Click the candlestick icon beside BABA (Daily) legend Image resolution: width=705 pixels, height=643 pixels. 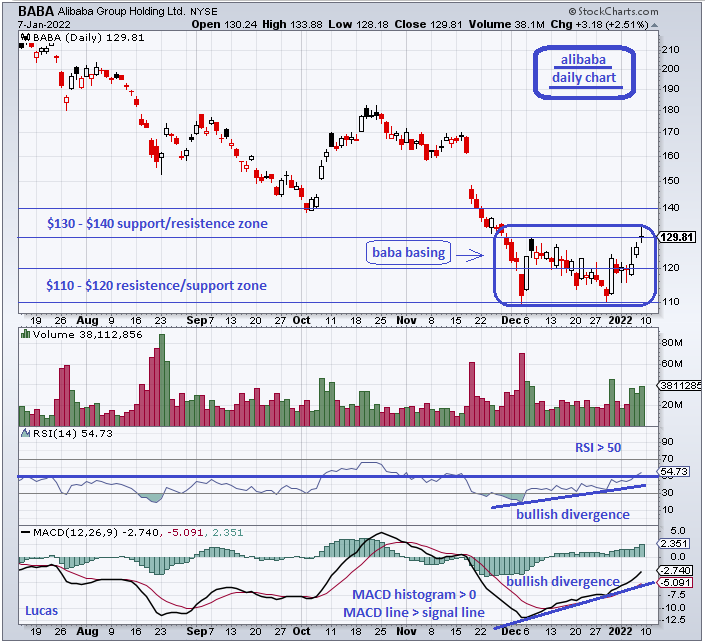(x=26, y=38)
